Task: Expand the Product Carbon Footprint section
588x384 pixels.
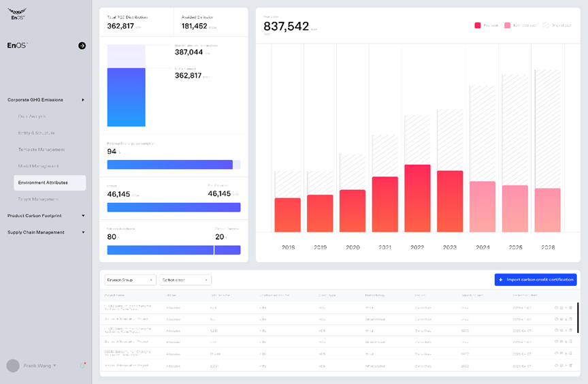Action: 83,216
